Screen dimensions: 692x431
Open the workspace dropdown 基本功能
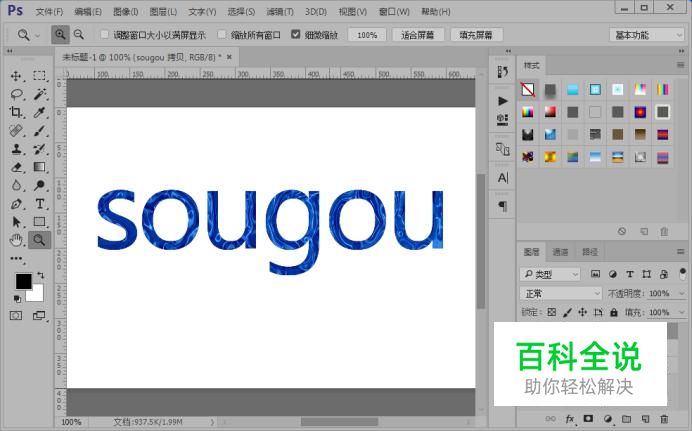pyautogui.click(x=647, y=35)
